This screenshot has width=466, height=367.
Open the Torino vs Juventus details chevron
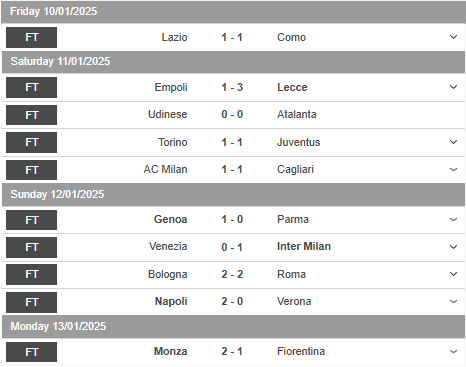coord(453,142)
